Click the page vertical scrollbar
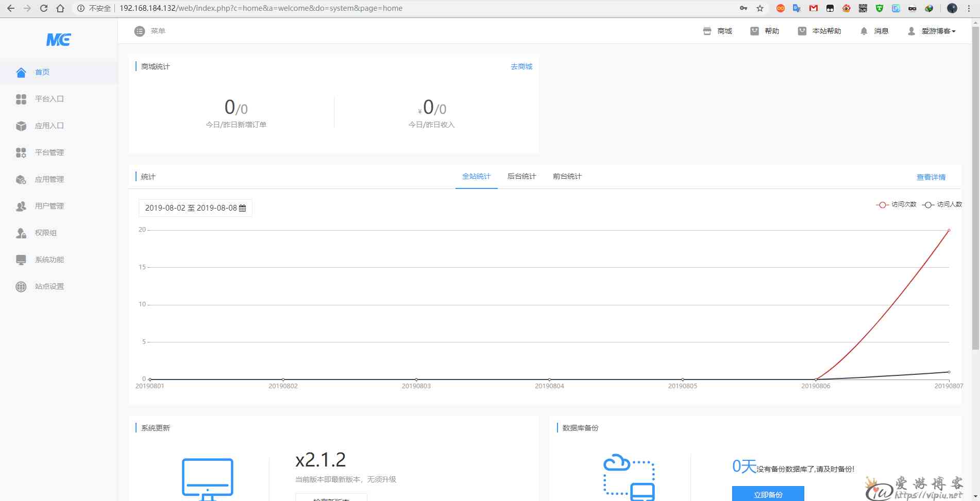The width and height of the screenshot is (980, 501). [x=975, y=185]
